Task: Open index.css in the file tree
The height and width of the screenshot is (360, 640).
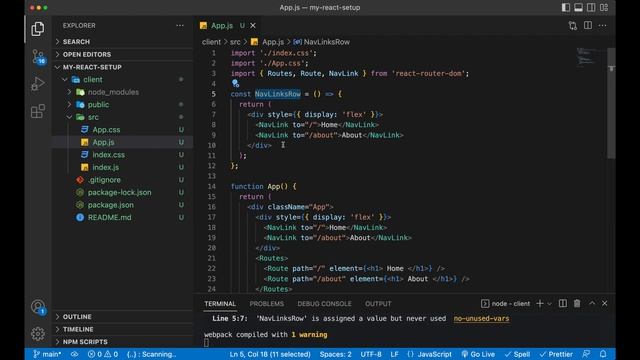Action: (122, 155)
